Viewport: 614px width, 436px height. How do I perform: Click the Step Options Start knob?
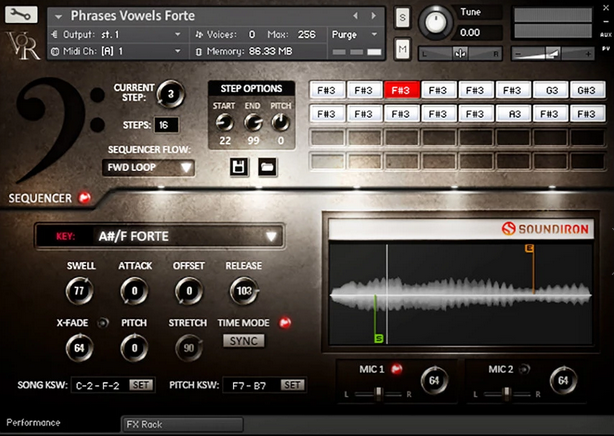point(224,123)
